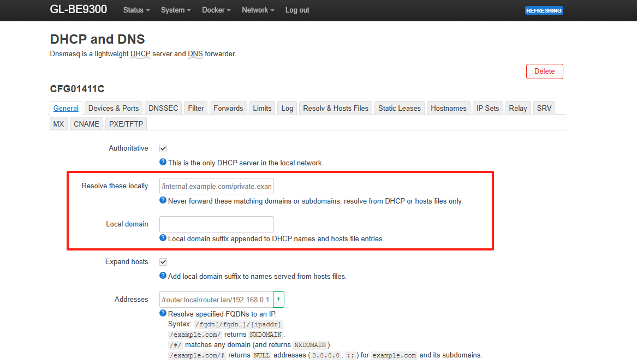Click help icon below Addresses field
Image resolution: width=637 pixels, height=364 pixels.
click(x=163, y=313)
